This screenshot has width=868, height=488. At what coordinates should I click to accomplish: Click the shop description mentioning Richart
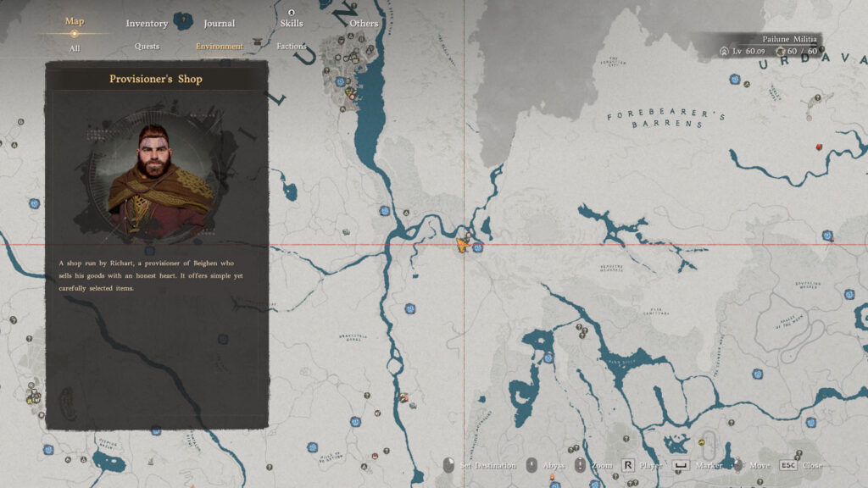(x=151, y=275)
